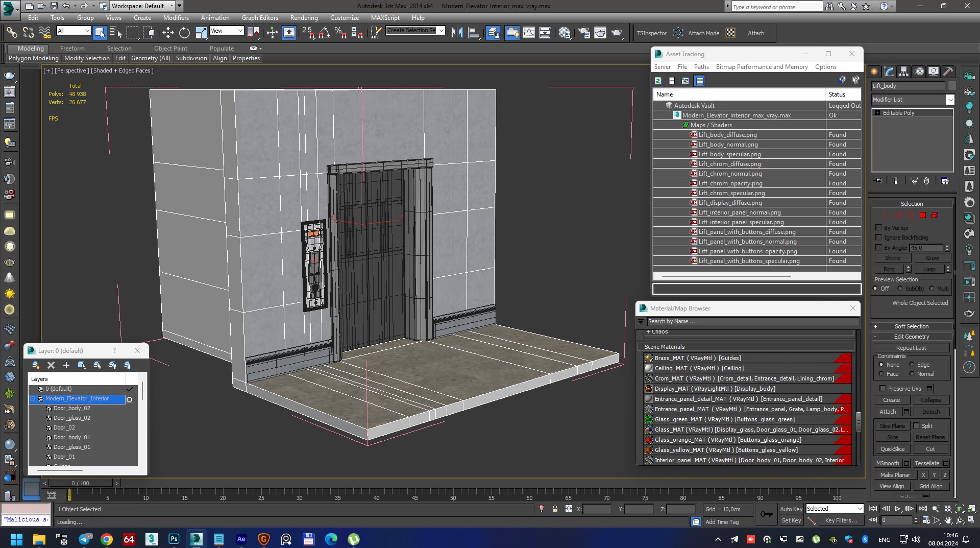Open the Create command panel tab
The width and height of the screenshot is (980, 548).
tap(874, 72)
